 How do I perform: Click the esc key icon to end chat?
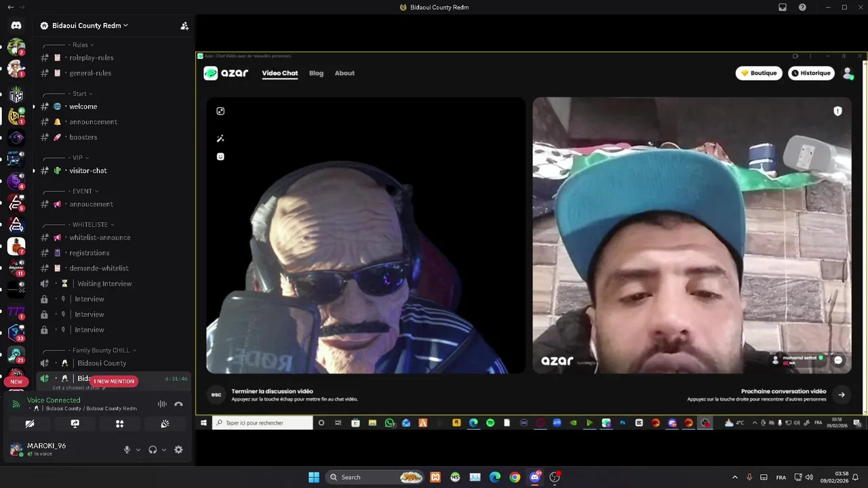point(216,394)
